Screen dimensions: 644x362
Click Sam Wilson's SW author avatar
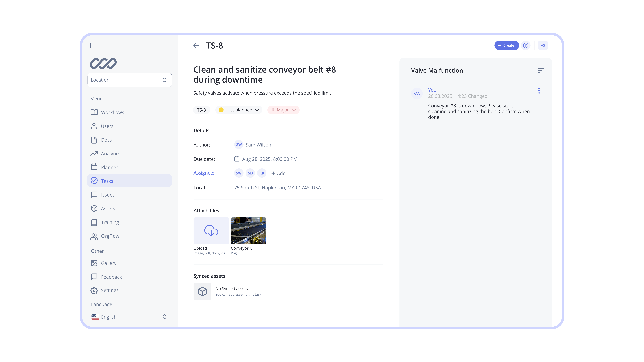coord(239,145)
